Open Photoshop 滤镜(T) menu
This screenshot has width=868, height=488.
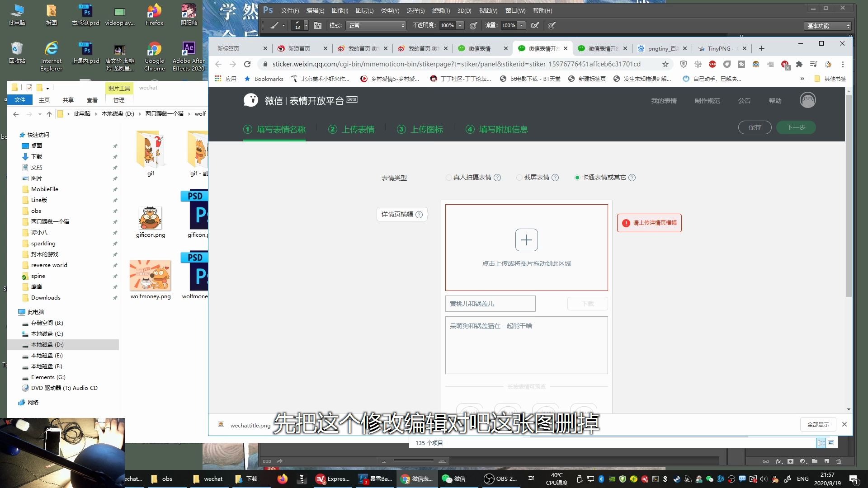coord(441,10)
